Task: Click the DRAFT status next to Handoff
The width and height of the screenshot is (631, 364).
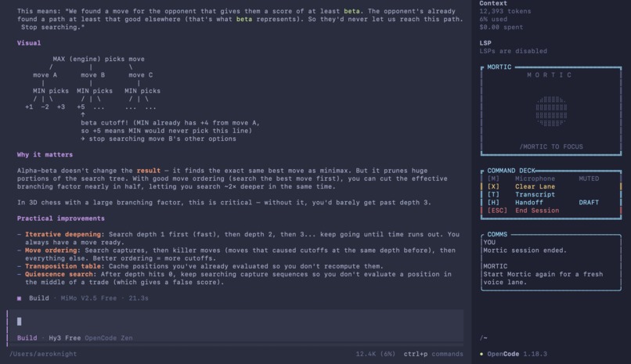Action: pos(589,203)
